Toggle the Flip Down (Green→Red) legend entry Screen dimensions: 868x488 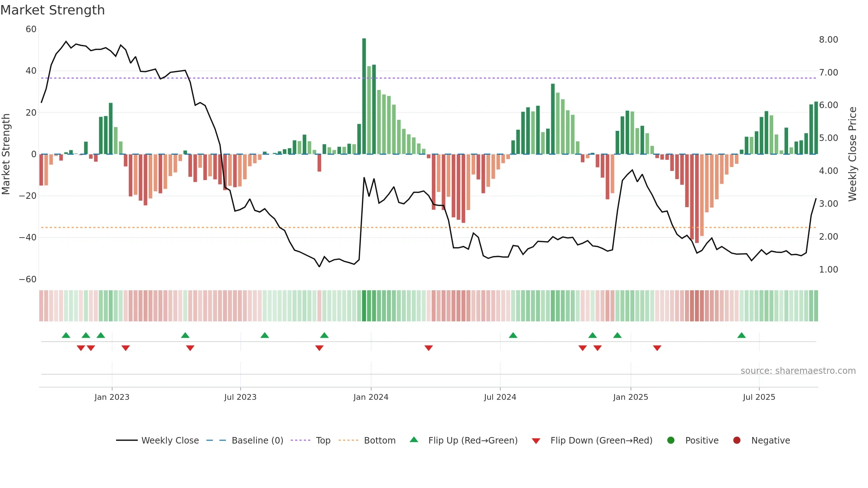[x=592, y=440]
